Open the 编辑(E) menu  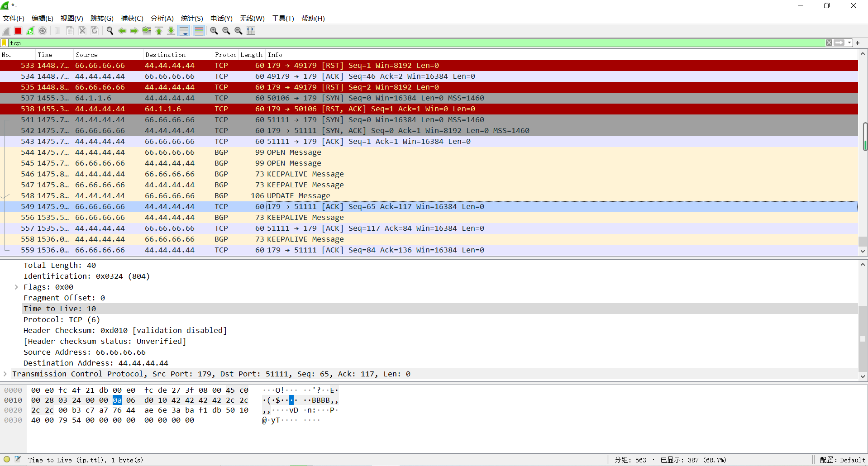pos(43,19)
